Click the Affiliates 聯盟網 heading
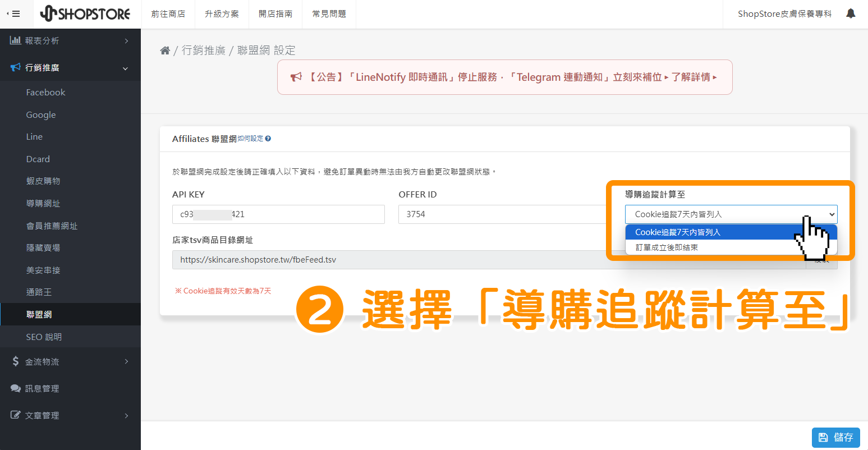868x450 pixels. [204, 139]
